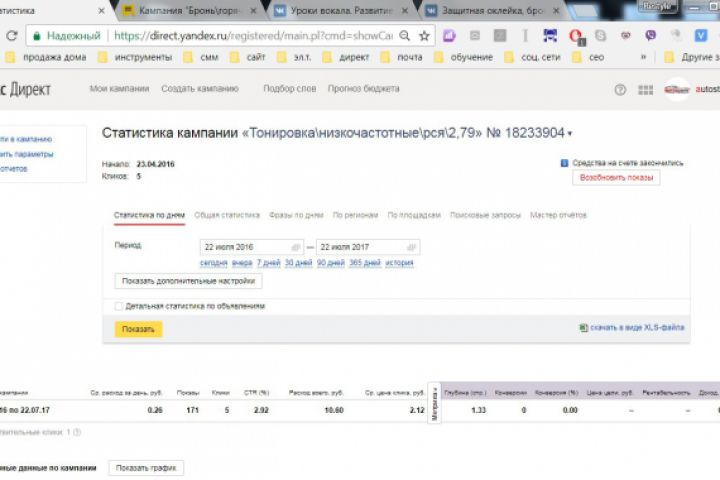Click the user avatar logo in header
This screenshot has width=720, height=480.
(x=677, y=90)
